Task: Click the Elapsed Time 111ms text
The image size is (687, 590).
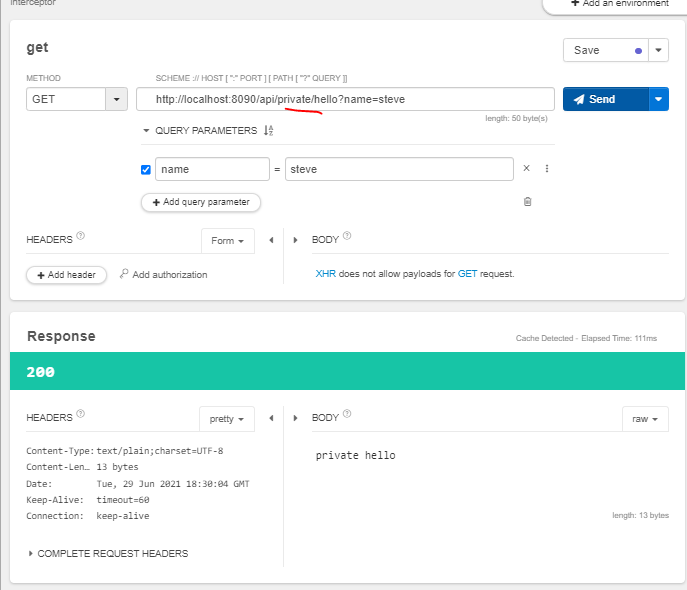Action: [619, 338]
